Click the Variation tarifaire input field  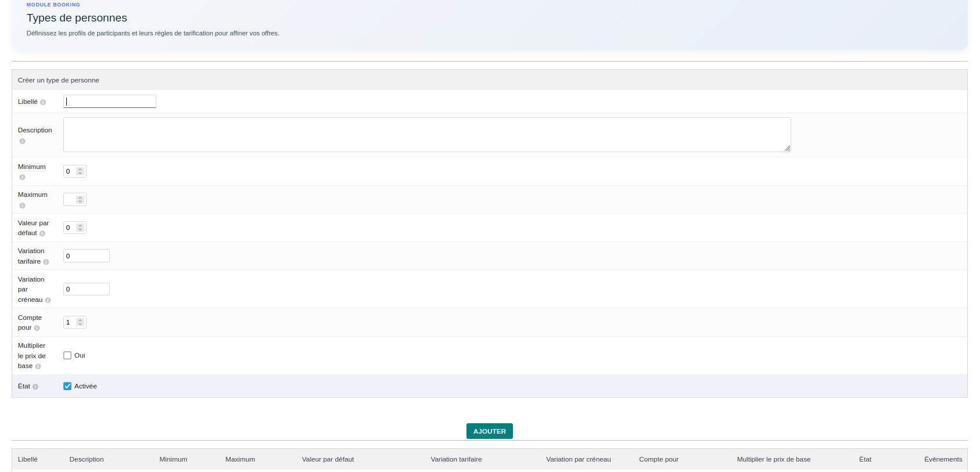tap(87, 256)
